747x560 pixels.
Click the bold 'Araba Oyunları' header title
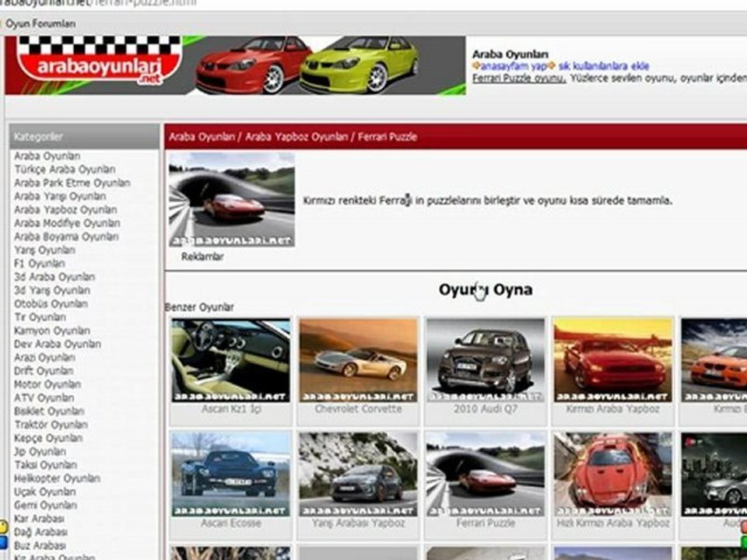[510, 54]
